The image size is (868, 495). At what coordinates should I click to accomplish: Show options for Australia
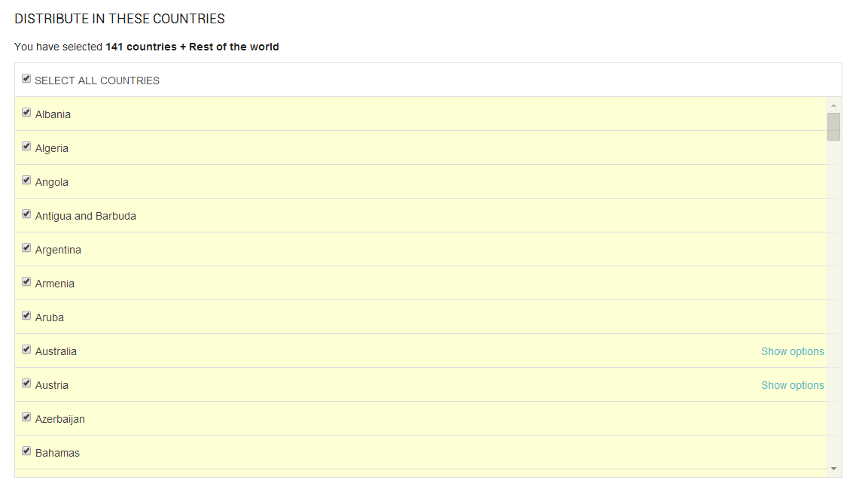[792, 351]
